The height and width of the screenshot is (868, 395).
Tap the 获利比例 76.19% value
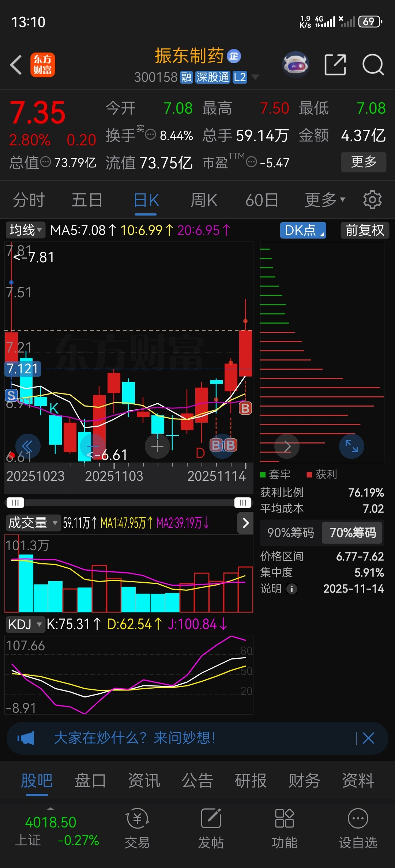(x=366, y=492)
